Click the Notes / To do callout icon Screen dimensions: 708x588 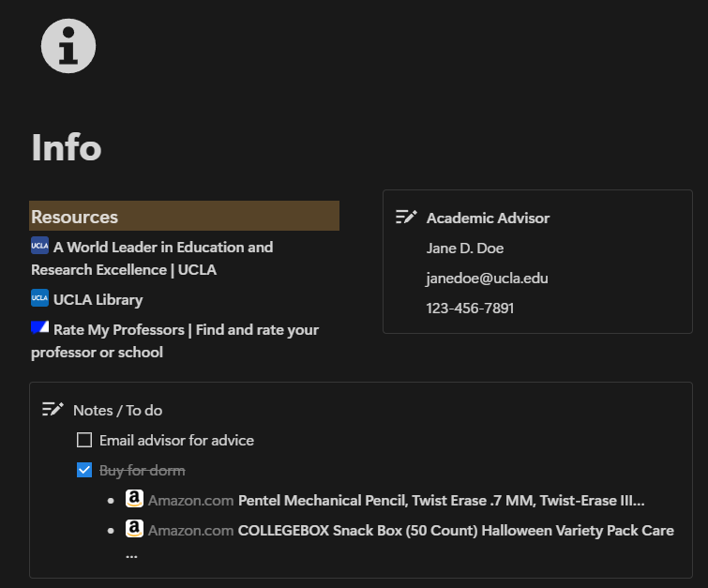coord(53,409)
